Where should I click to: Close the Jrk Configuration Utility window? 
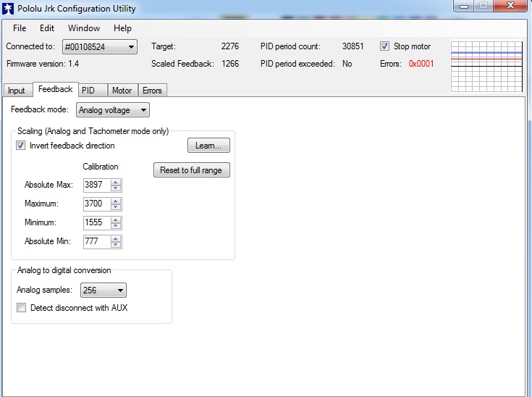pos(510,6)
